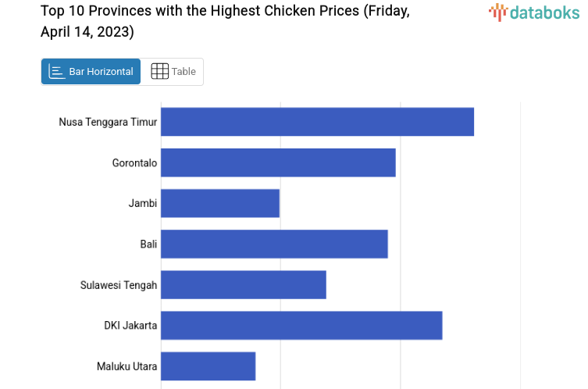The width and height of the screenshot is (588, 389).
Task: Open the Databoks logo link
Action: pos(534,12)
